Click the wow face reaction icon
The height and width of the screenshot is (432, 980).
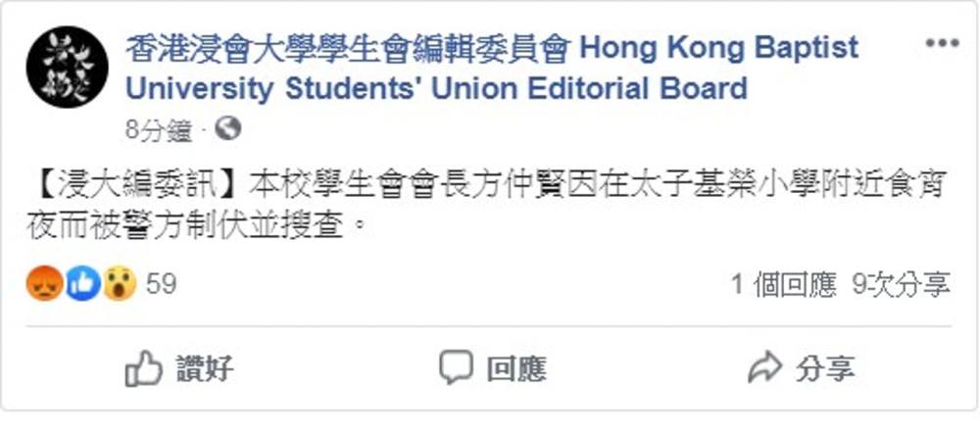[119, 284]
